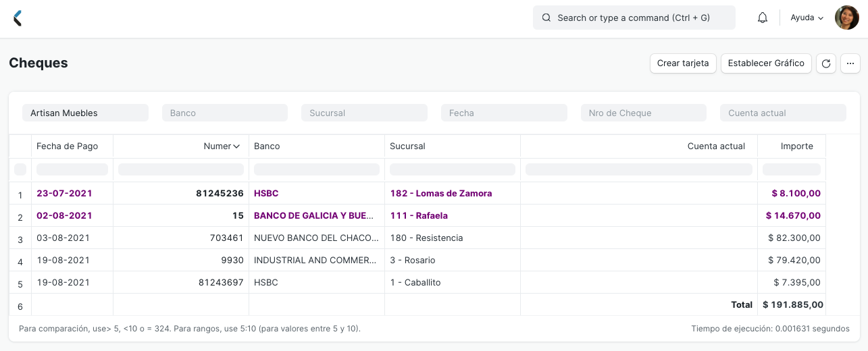The height and width of the screenshot is (351, 868).
Task: Click the search magnifier icon
Action: point(546,18)
